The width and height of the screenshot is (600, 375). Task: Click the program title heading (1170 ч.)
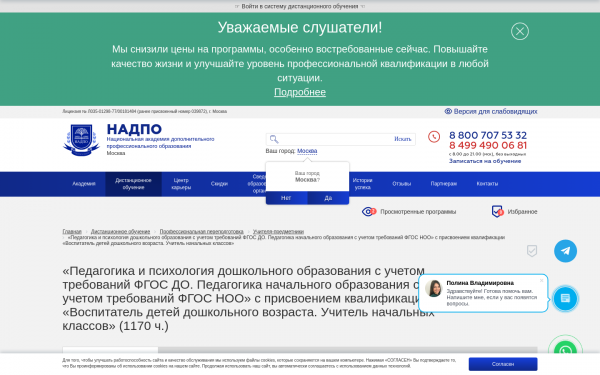click(x=249, y=298)
